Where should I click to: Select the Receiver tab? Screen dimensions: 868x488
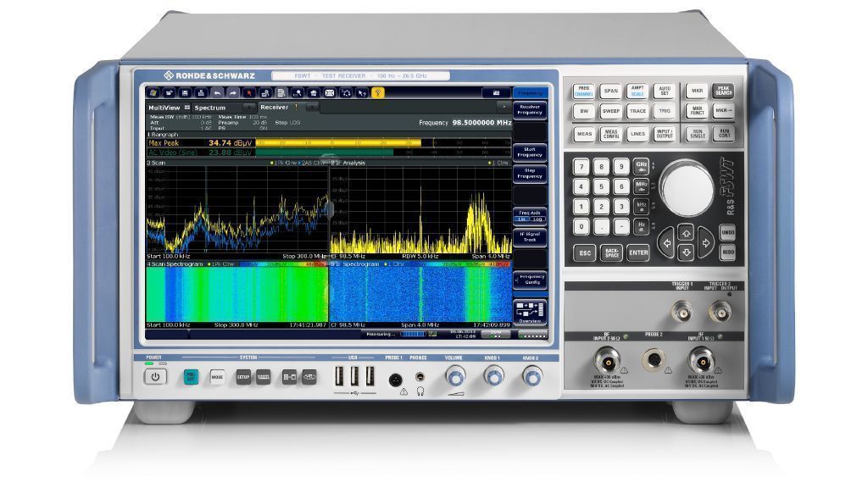(x=274, y=108)
